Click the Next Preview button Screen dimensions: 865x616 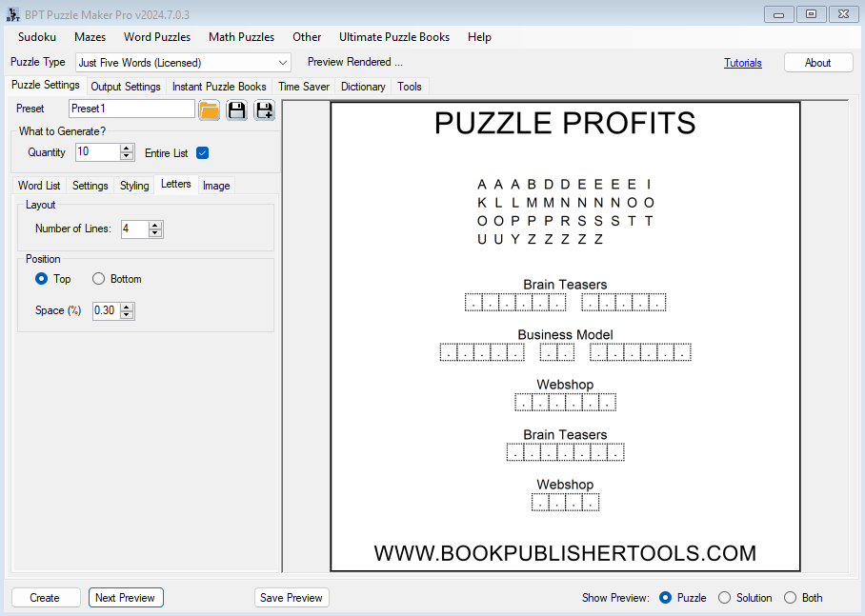(126, 598)
